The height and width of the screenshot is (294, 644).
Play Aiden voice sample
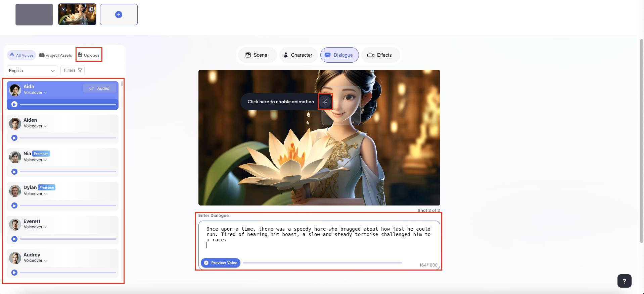pos(14,138)
